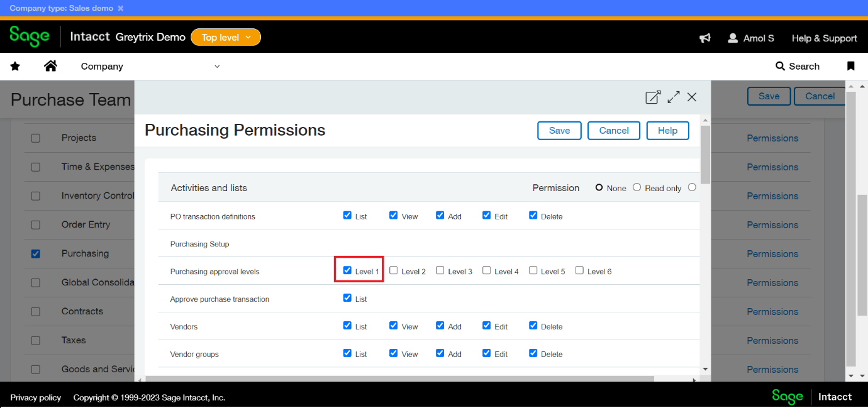Toggle View checkbox for Vendors
868x408 pixels.
tap(393, 326)
